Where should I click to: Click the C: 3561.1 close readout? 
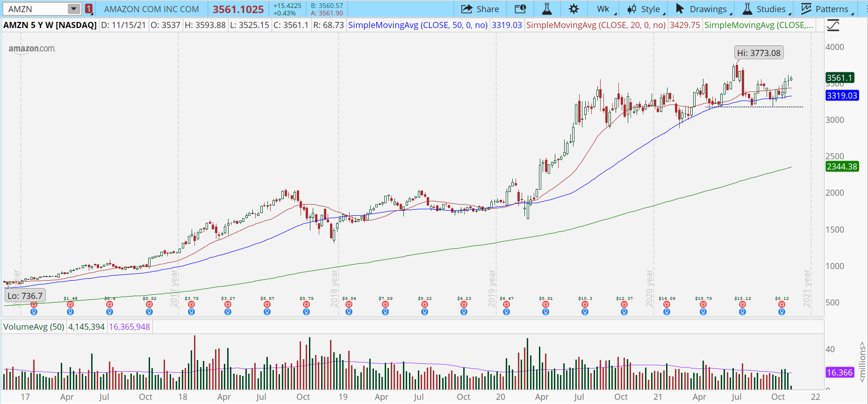[291, 25]
